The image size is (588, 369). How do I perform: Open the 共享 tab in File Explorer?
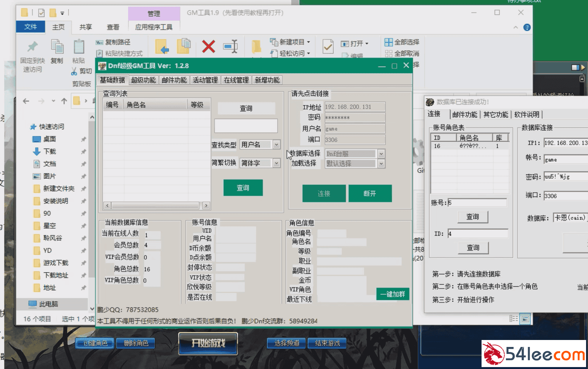click(86, 27)
